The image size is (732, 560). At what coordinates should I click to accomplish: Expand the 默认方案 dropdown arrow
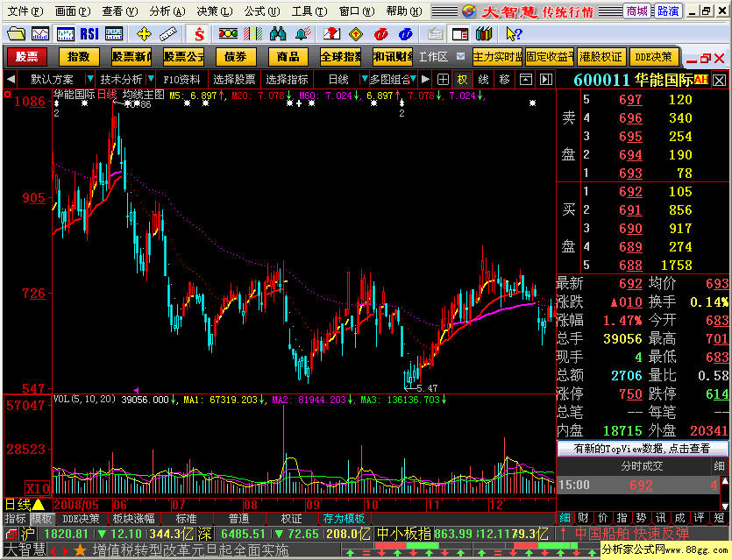tap(90, 79)
